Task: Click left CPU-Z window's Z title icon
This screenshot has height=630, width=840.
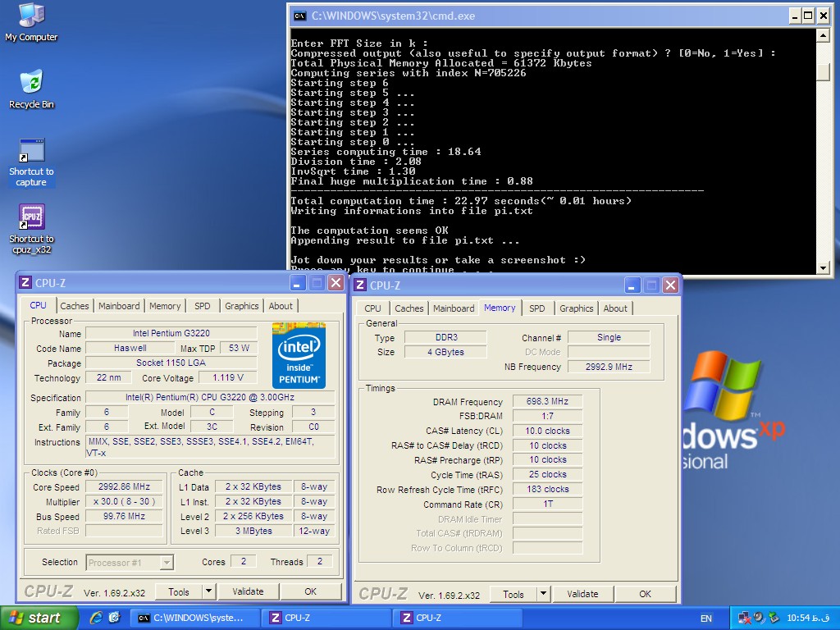Action: (x=25, y=282)
